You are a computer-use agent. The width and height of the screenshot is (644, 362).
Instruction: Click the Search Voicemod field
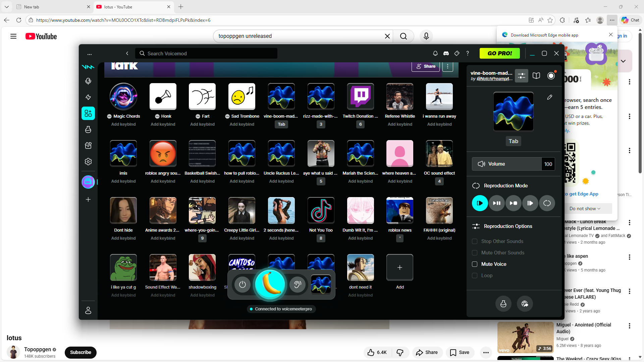[x=206, y=53]
